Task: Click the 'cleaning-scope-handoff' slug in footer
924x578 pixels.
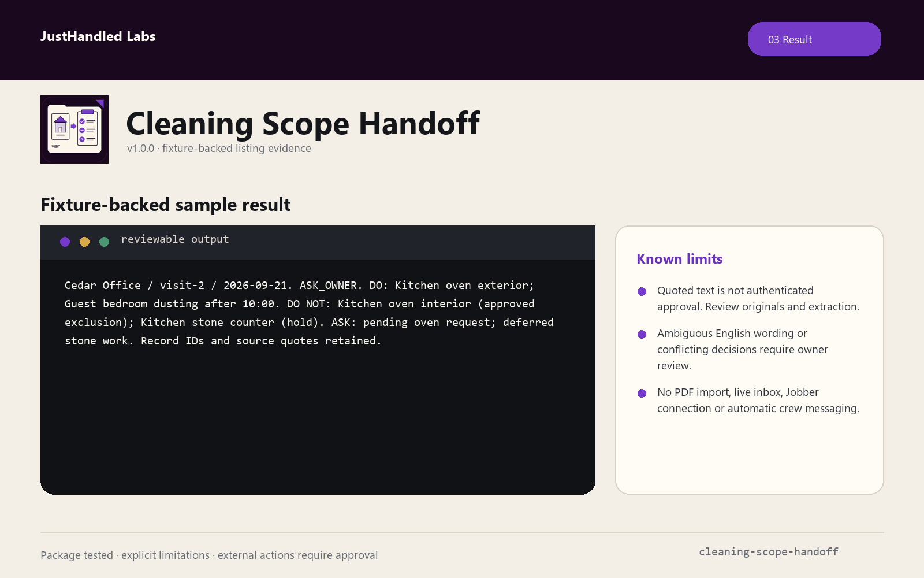Action: 769,552
